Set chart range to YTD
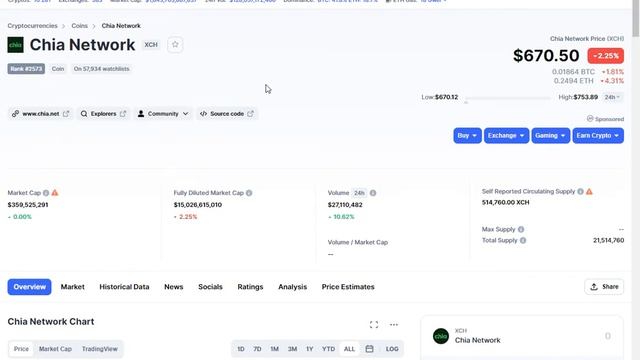Screen dimensions: 640x360 coord(328,349)
